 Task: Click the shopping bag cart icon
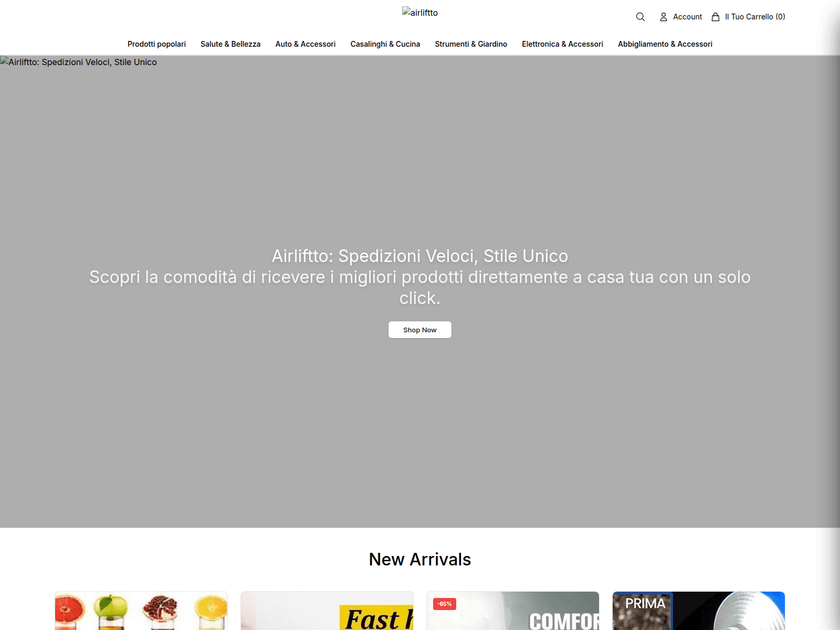click(716, 17)
